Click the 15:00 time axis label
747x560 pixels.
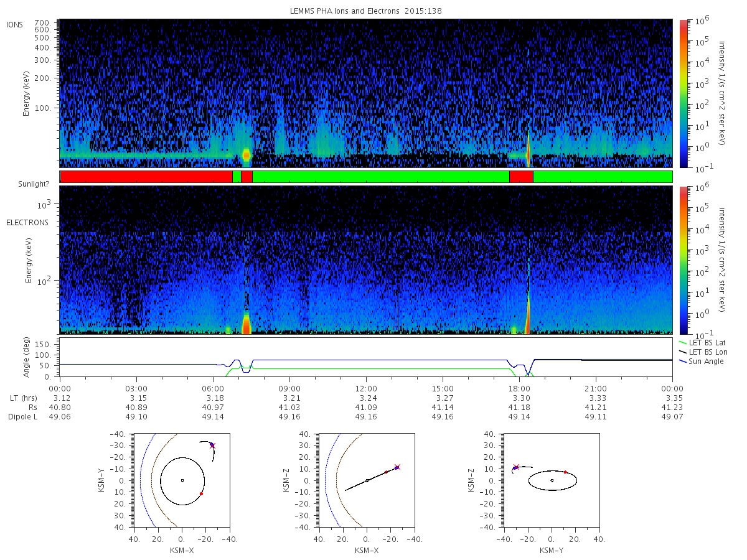(x=443, y=388)
